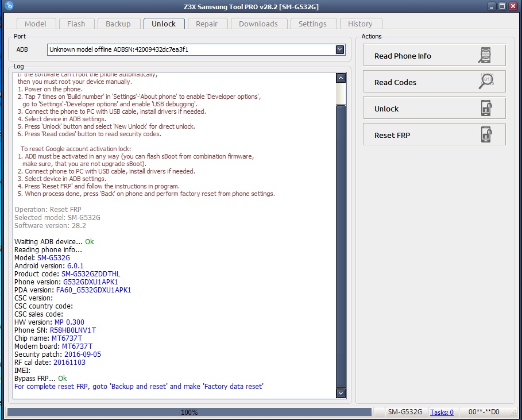Click the Bypass FRP... Ok line

[41, 379]
